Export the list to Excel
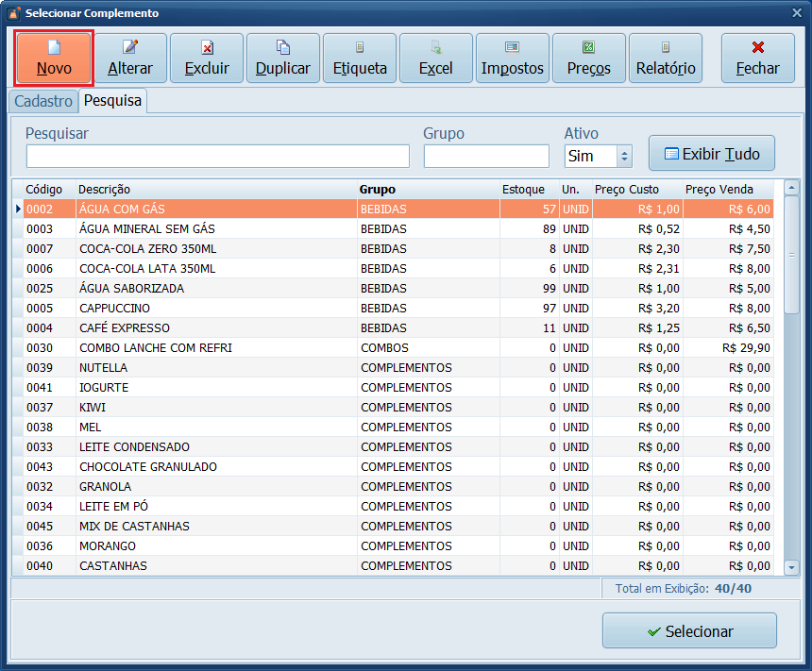The width and height of the screenshot is (812, 671). [436, 59]
